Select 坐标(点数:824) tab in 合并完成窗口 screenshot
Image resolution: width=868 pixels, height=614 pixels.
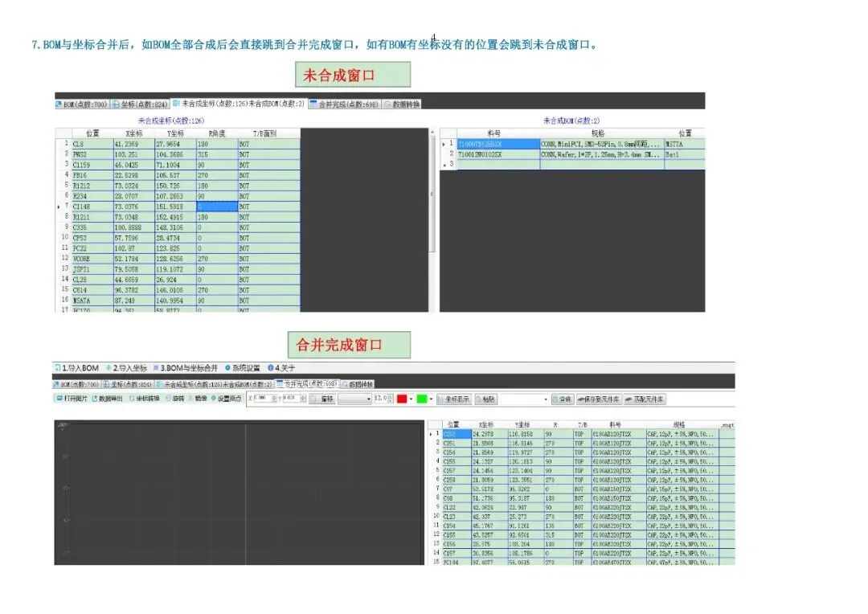coord(127,384)
